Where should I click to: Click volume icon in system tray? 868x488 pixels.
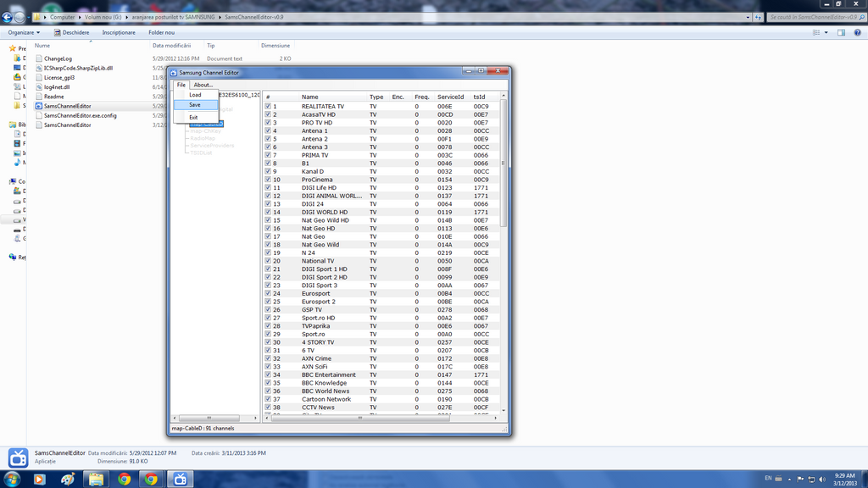point(822,480)
